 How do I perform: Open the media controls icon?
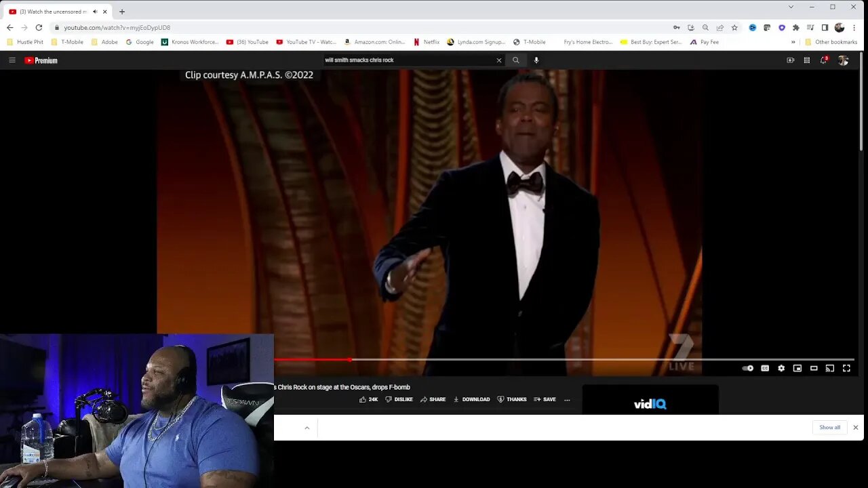click(x=810, y=28)
